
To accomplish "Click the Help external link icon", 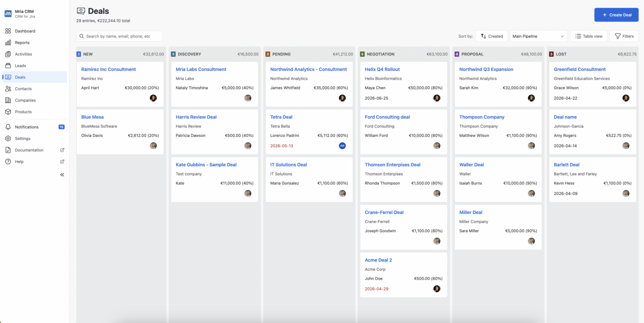I will click(62, 161).
